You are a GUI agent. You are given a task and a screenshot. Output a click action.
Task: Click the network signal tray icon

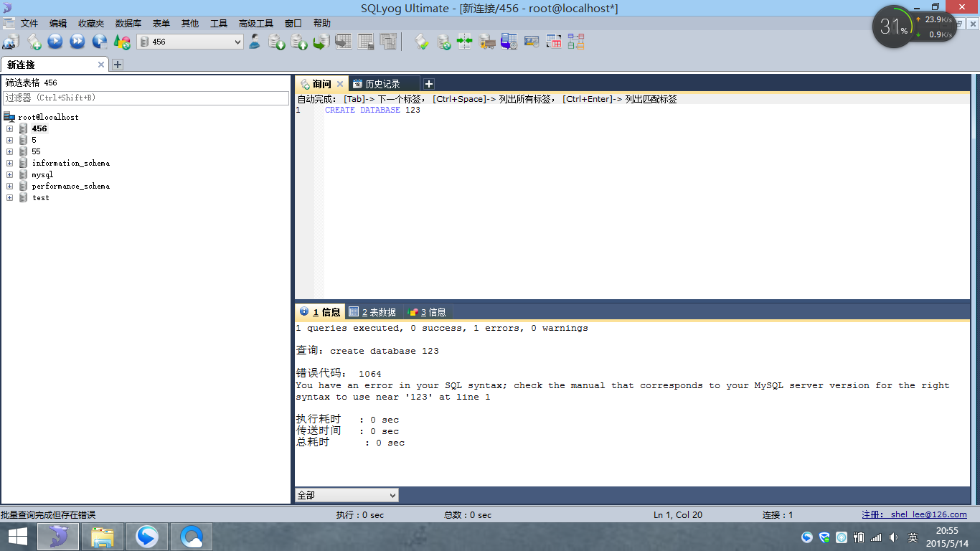point(876,537)
